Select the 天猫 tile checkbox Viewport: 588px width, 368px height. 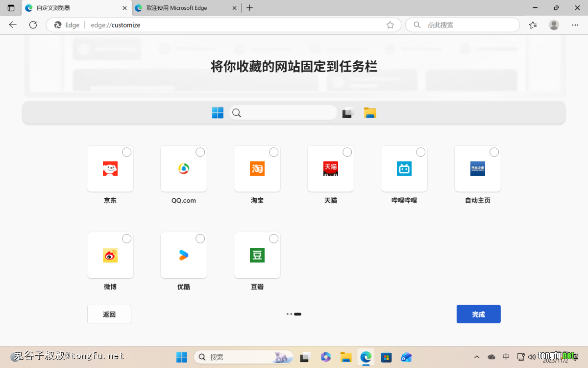click(347, 152)
